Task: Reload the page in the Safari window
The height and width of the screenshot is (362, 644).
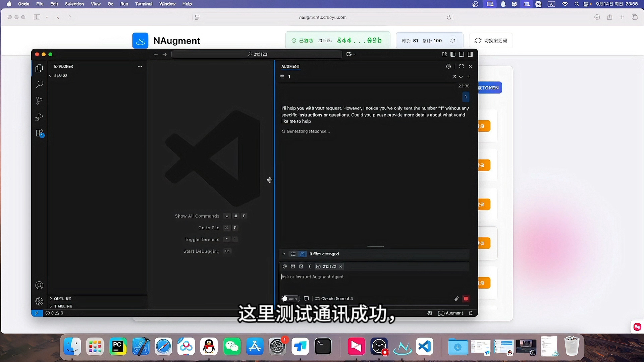Action: 449,17
